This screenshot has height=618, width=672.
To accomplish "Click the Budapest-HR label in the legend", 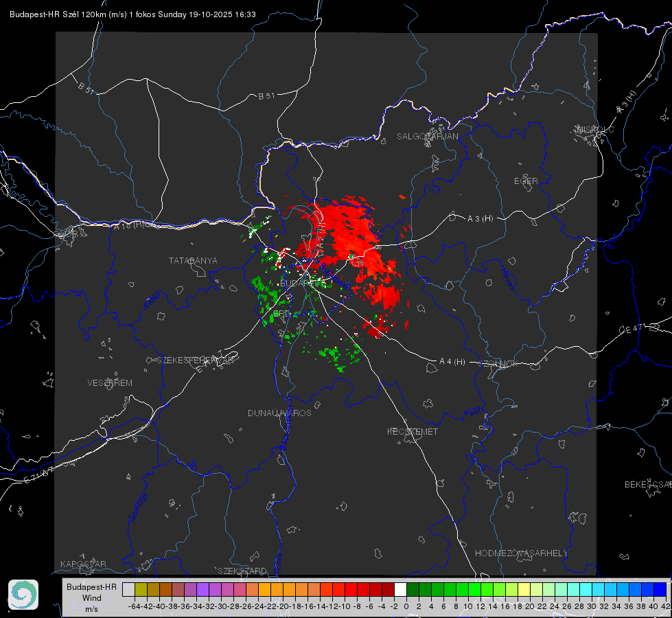I will [x=91, y=586].
